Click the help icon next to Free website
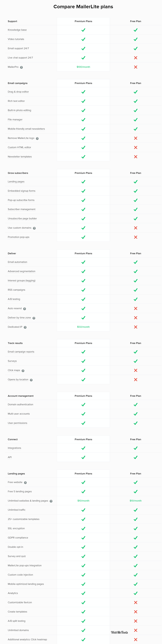Viewport: 162px width, 644px height. pyautogui.click(x=25, y=483)
